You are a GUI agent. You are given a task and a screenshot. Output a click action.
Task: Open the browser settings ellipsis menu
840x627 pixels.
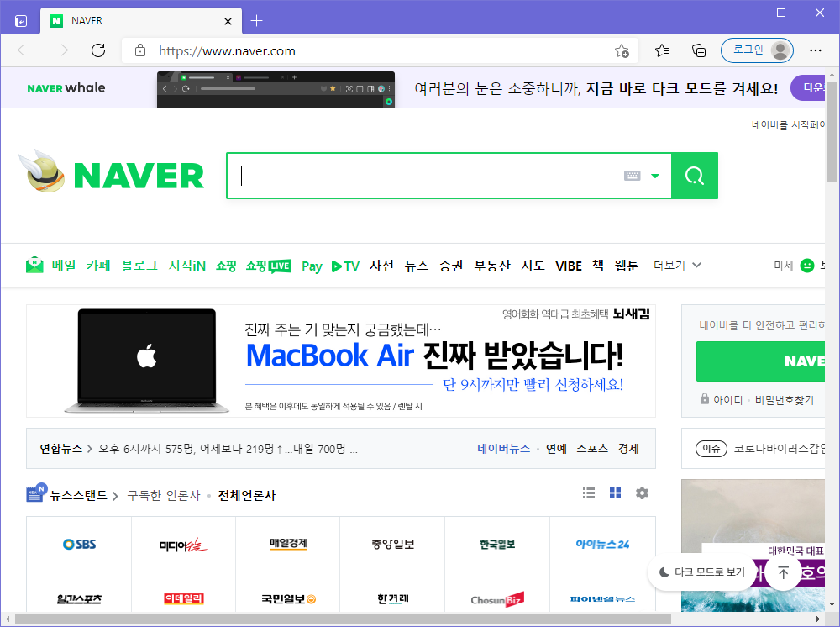pos(816,50)
